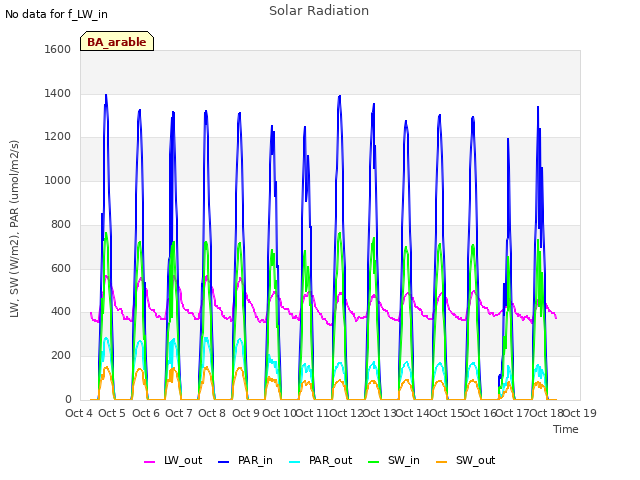Click the Time axis label
The image size is (640, 480).
[566, 429]
